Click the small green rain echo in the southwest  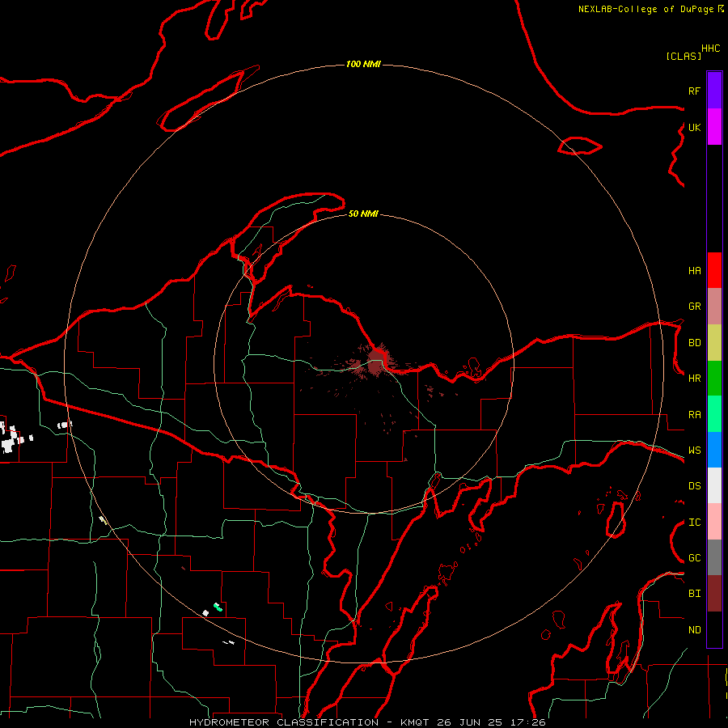(218, 607)
